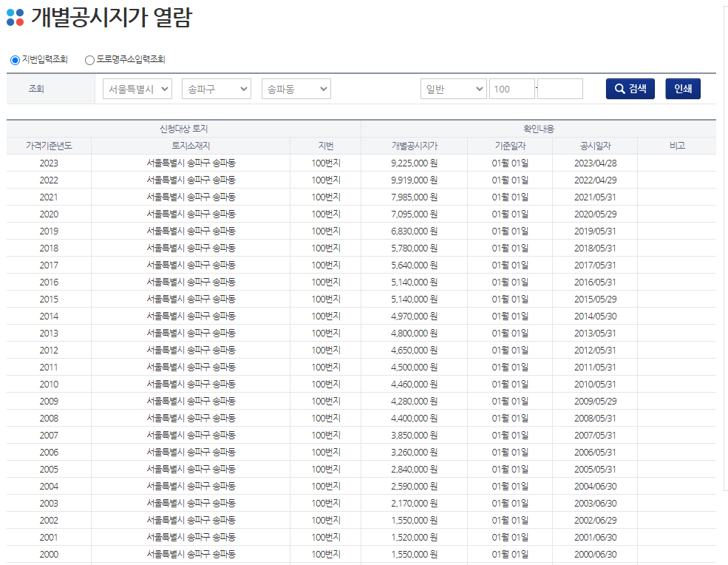Viewport: 728px width, 565px height.
Task: Click the price 4,800,000 원
Action: (x=414, y=333)
